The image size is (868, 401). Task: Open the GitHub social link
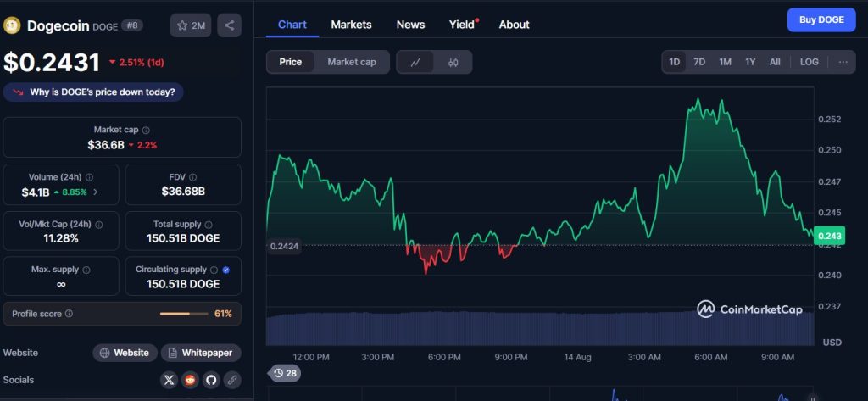tap(210, 380)
